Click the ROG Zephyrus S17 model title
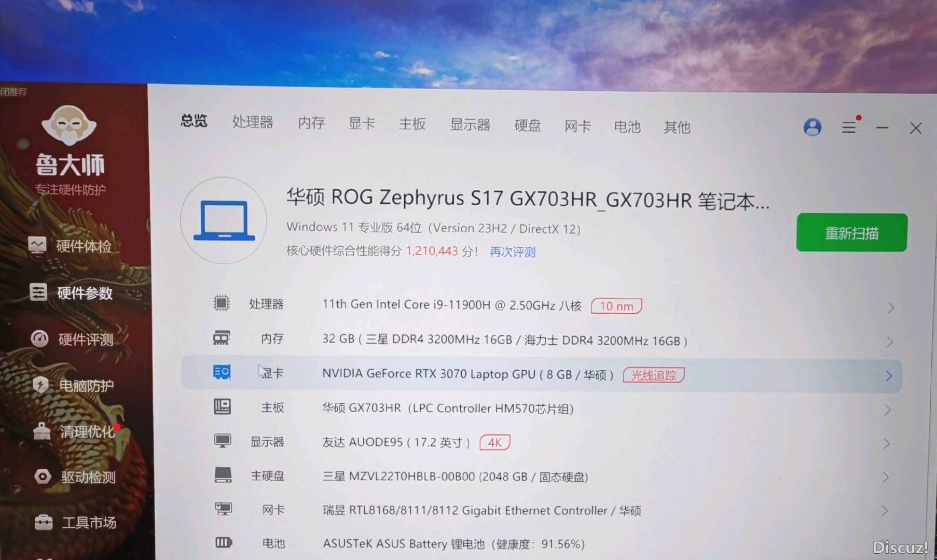Screen dimensions: 937x560 point(528,199)
